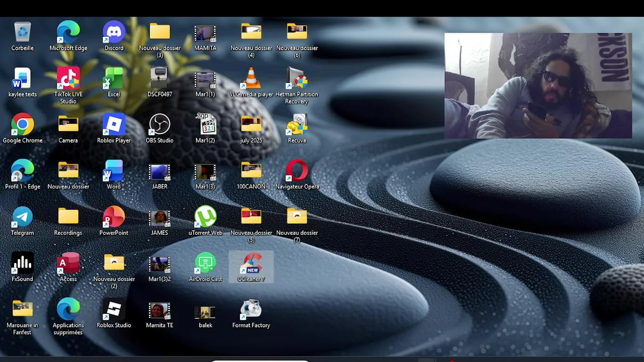The width and height of the screenshot is (644, 362).
Task: Select the Mar1(2) 3gp video file
Action: 205,125
